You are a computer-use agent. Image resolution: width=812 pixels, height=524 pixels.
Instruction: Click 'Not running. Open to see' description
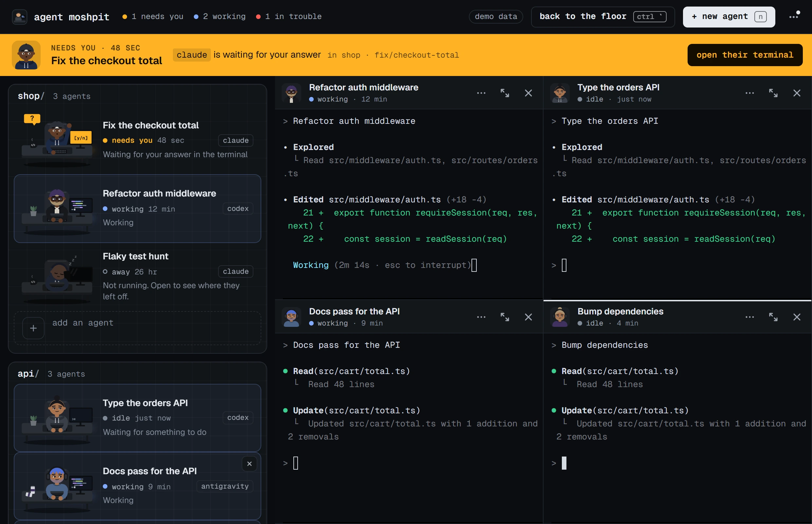point(171,291)
